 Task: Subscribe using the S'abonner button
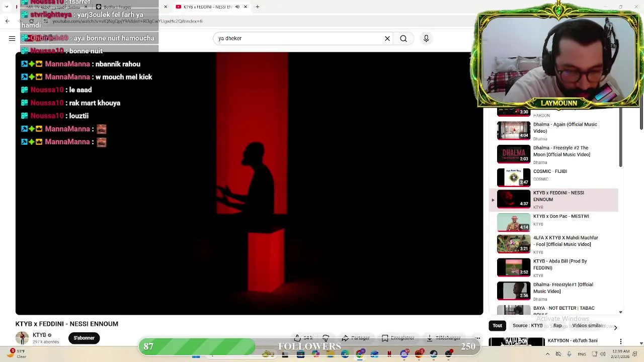pos(84,338)
